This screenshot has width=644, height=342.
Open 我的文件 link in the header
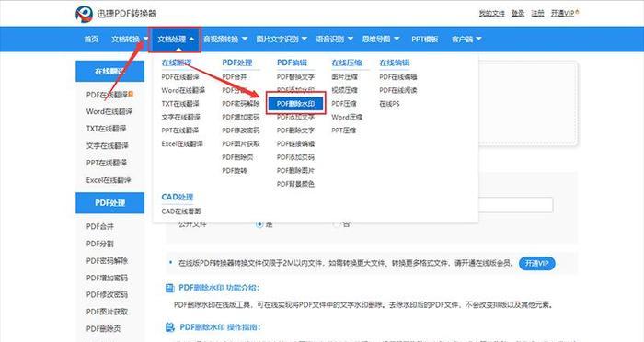[x=491, y=13]
